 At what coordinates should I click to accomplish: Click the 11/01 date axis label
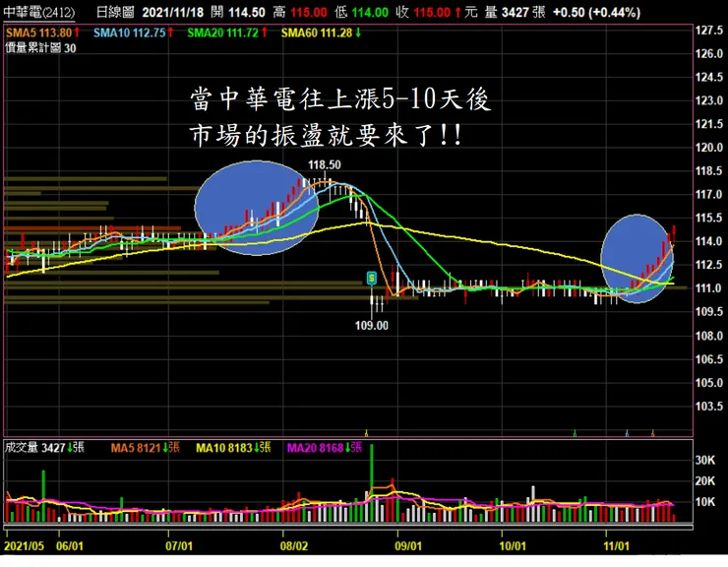(617, 545)
